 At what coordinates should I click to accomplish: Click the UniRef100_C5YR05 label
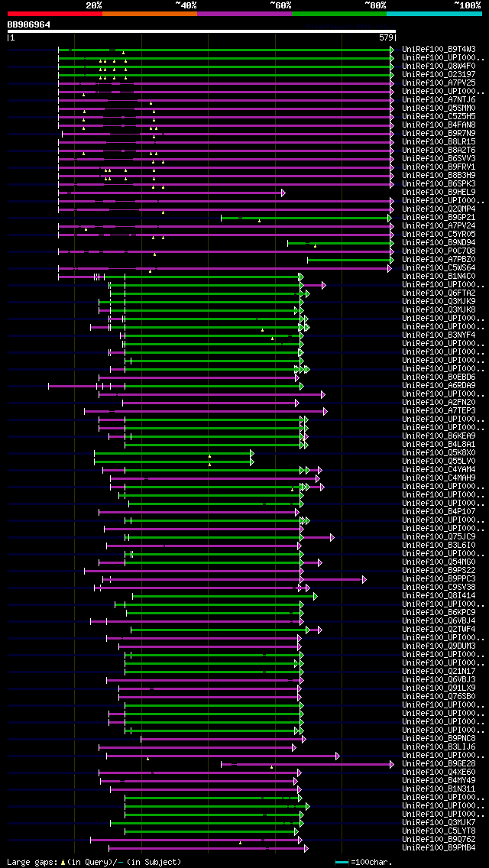click(439, 235)
